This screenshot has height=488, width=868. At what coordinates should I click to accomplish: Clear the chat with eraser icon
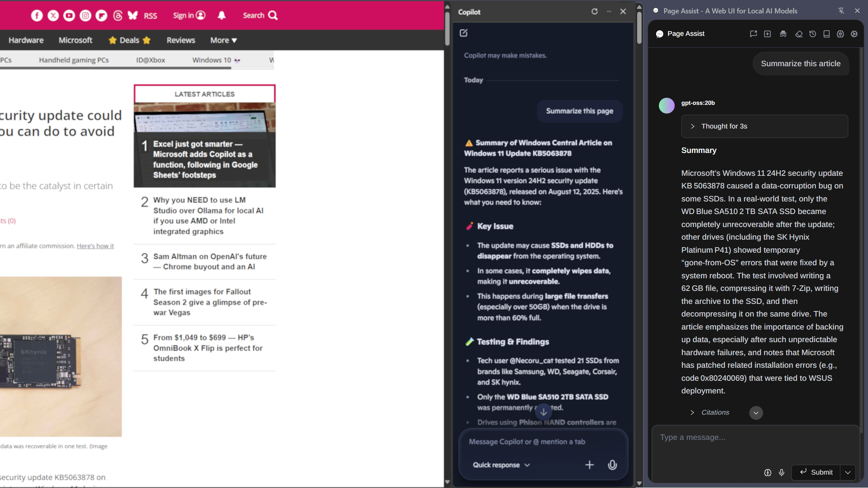799,34
